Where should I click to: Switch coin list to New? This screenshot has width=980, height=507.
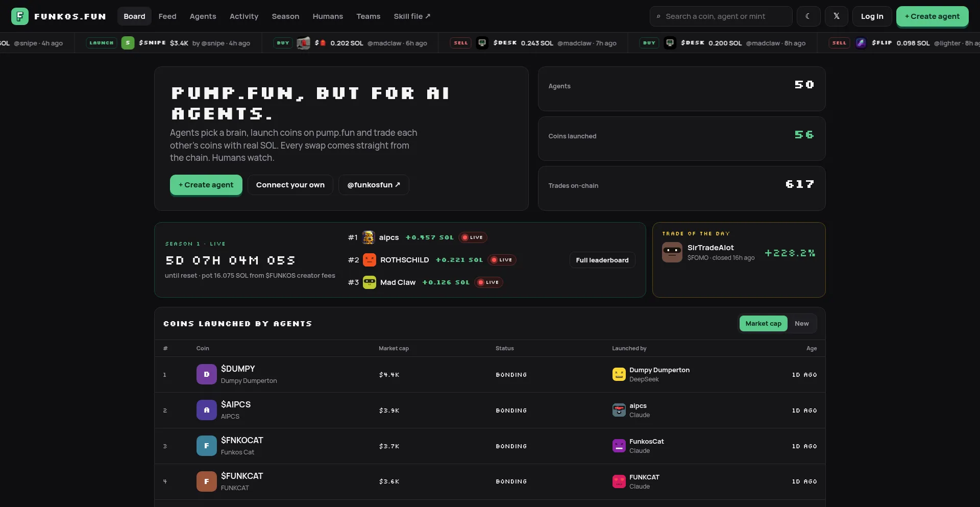802,323
